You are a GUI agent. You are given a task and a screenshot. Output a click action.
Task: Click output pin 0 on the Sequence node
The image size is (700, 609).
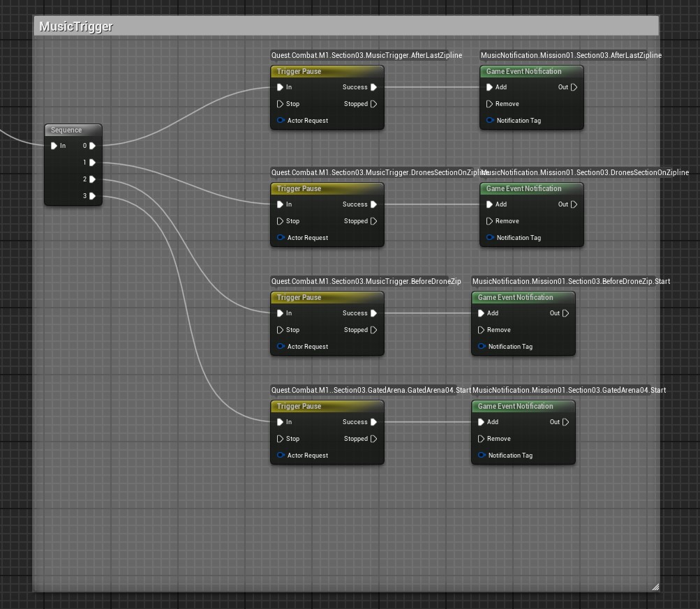(x=92, y=146)
